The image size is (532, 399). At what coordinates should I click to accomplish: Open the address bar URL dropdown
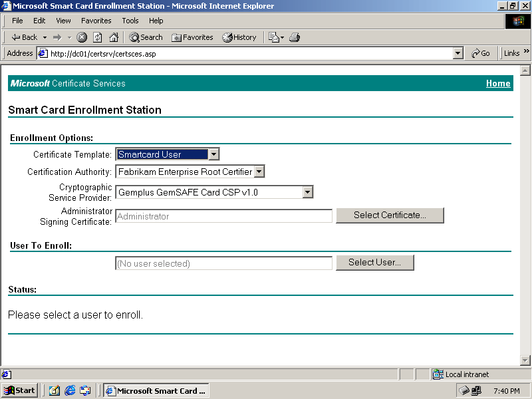pos(458,53)
